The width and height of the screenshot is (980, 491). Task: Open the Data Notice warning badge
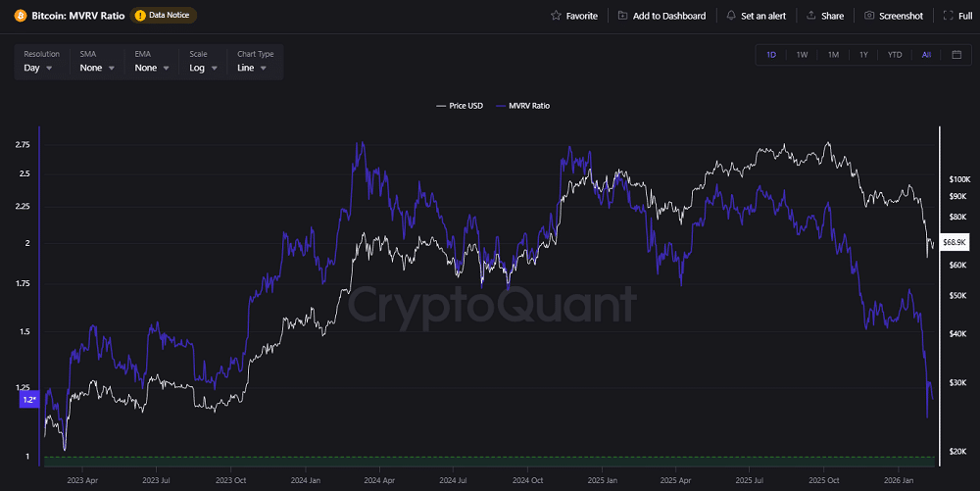pyautogui.click(x=164, y=15)
